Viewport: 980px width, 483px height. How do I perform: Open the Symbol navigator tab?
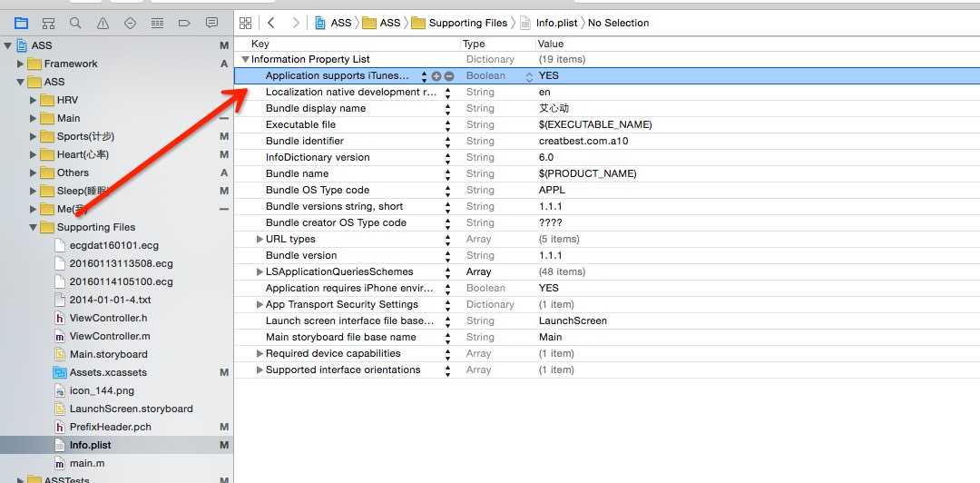[x=48, y=23]
